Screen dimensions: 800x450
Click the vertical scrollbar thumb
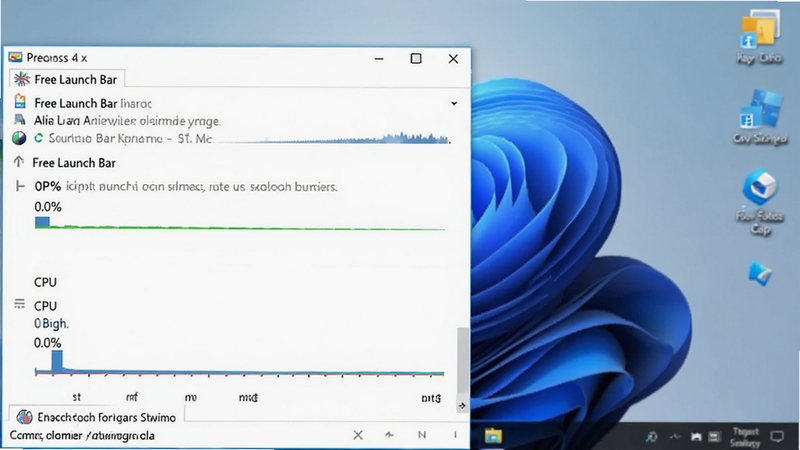coord(462,361)
